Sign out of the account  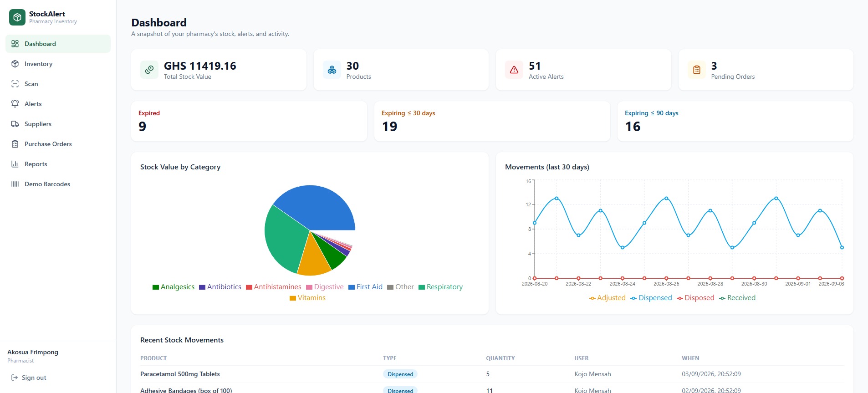point(29,378)
